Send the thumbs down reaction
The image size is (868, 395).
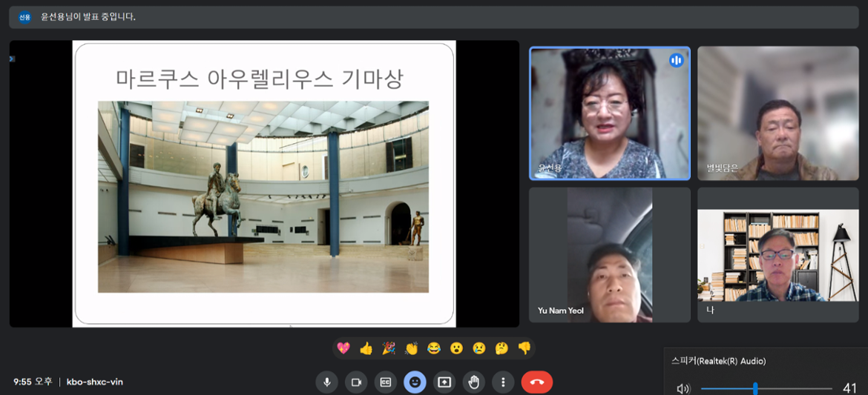click(525, 348)
